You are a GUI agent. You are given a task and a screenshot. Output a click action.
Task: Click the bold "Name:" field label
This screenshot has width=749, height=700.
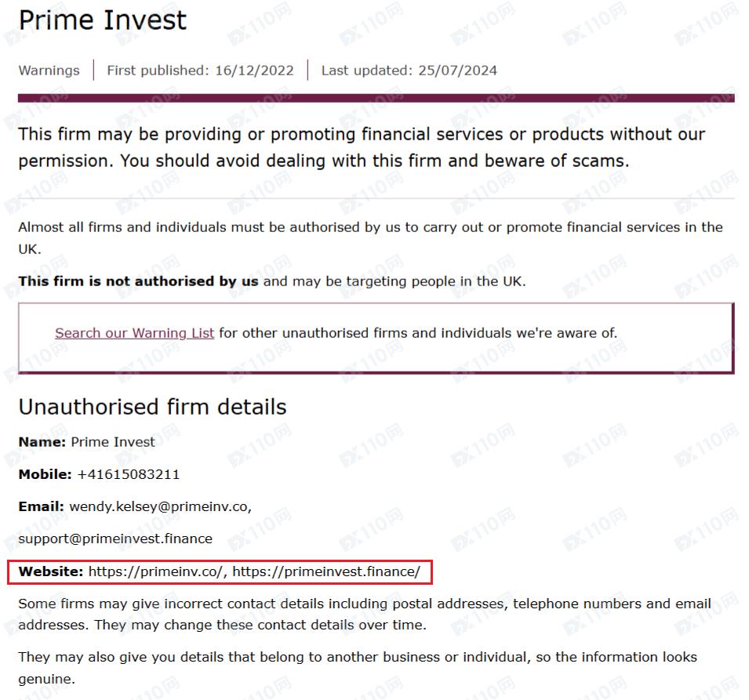[x=42, y=442]
